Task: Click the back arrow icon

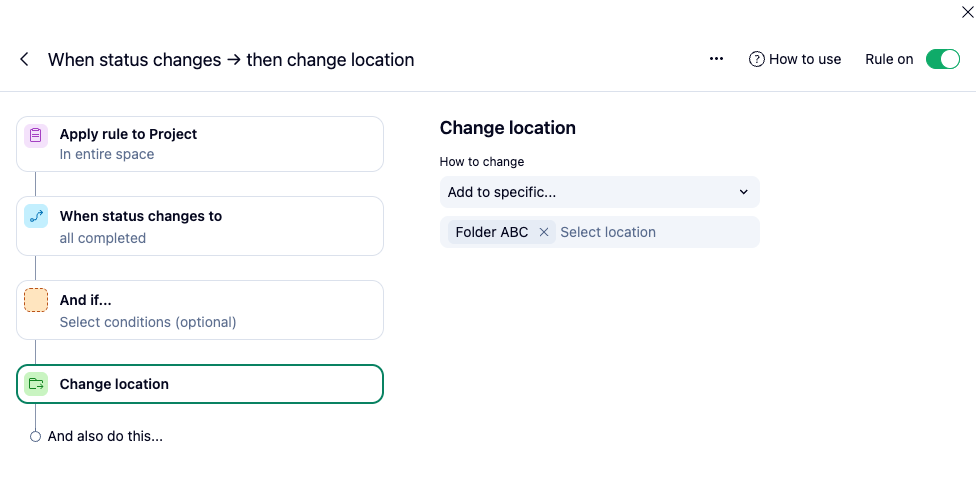Action: [x=24, y=60]
